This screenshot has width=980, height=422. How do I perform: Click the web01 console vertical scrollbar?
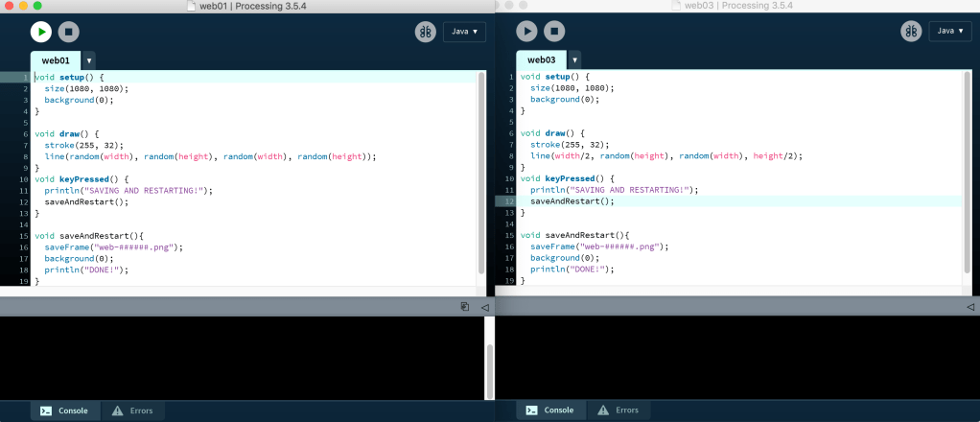click(489, 369)
